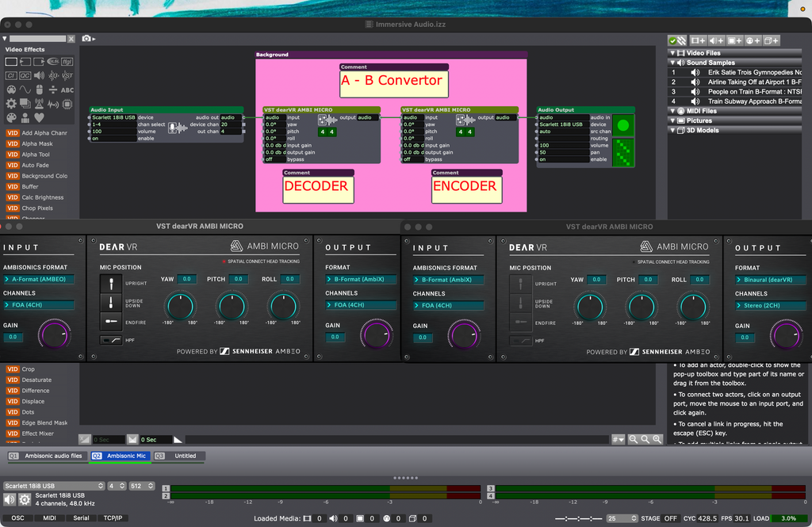This screenshot has width=812, height=527.
Task: Toggle MIDI status indicator
Action: [x=49, y=517]
